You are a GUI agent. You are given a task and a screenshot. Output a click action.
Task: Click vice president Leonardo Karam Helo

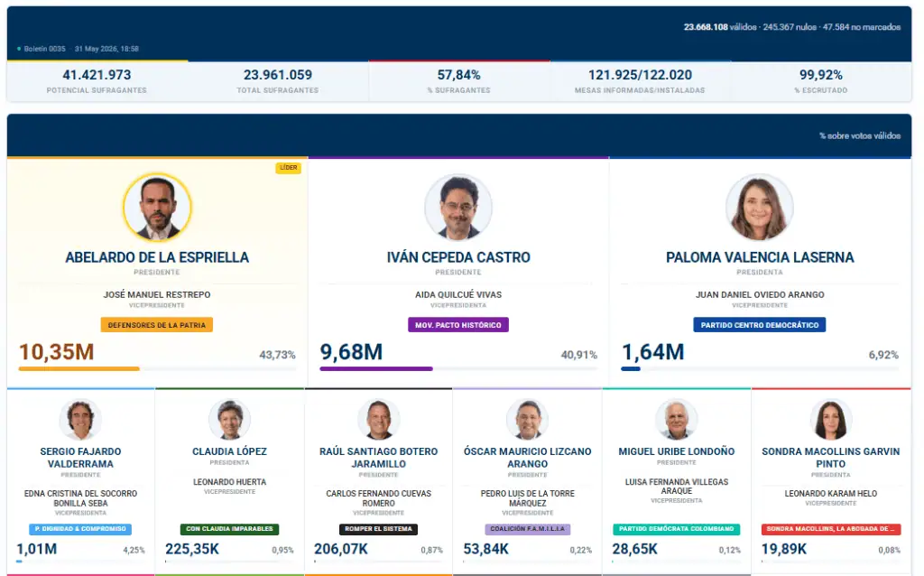(x=831, y=494)
